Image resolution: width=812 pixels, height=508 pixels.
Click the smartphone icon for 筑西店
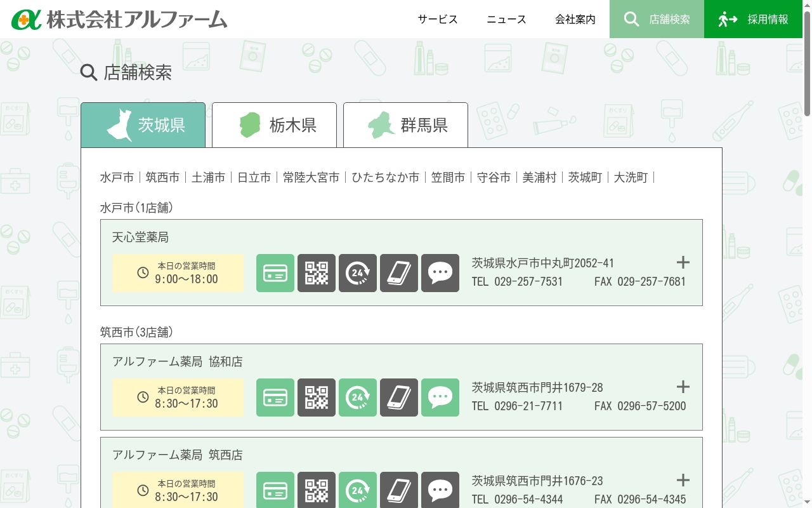pyautogui.click(x=399, y=490)
